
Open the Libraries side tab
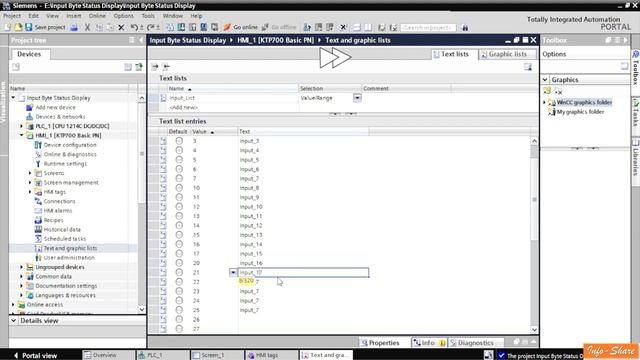click(636, 158)
